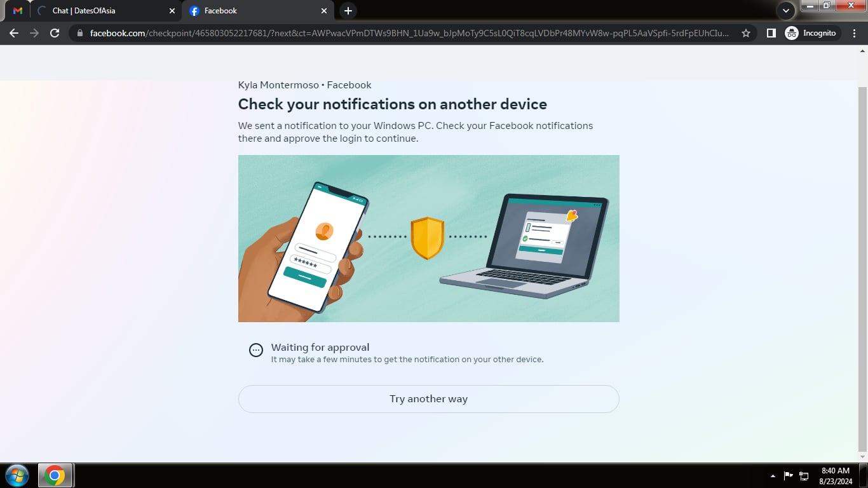
Task: Click the Try another way button
Action: point(428,399)
